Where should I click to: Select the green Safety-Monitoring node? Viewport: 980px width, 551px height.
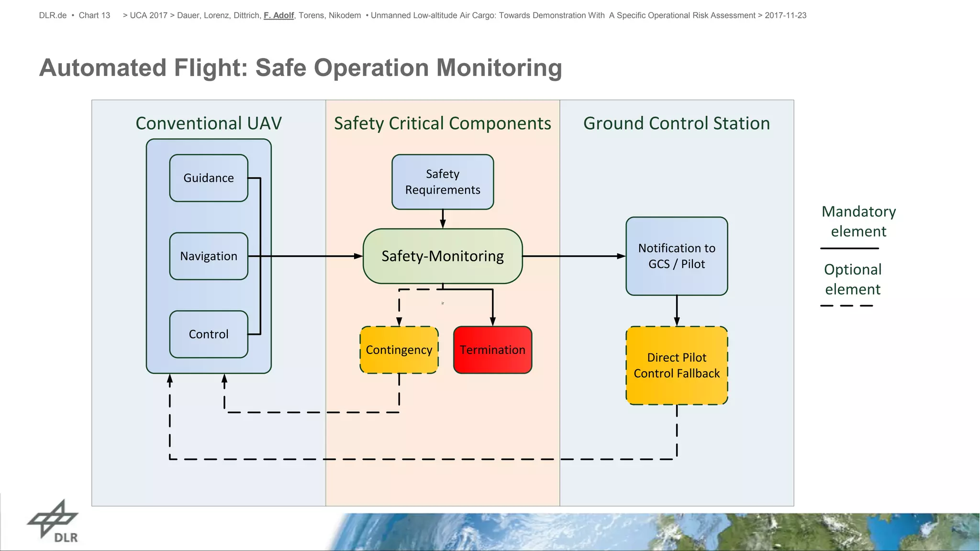(x=443, y=256)
